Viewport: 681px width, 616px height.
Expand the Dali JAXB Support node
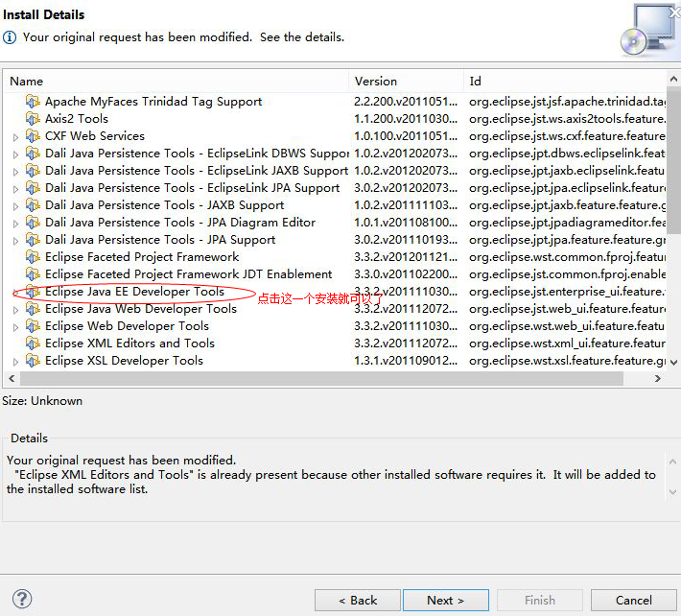pos(15,206)
